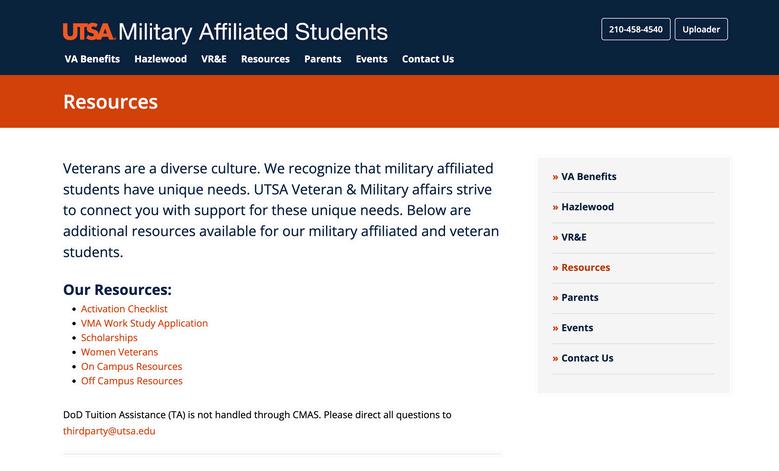The image size is (779, 471).
Task: Visit the Women Veterans link
Action: pyautogui.click(x=119, y=352)
